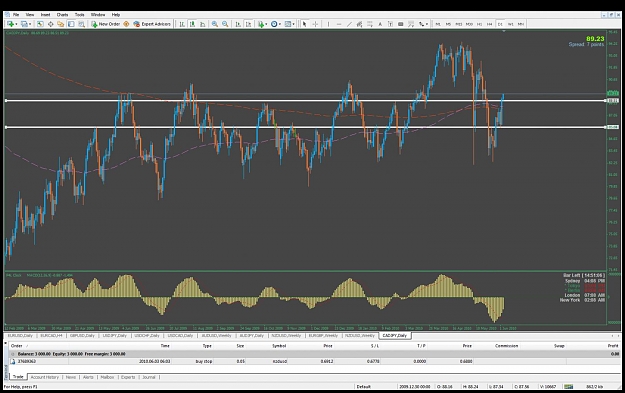Open the File menu
This screenshot has height=393, width=625.
16,15
